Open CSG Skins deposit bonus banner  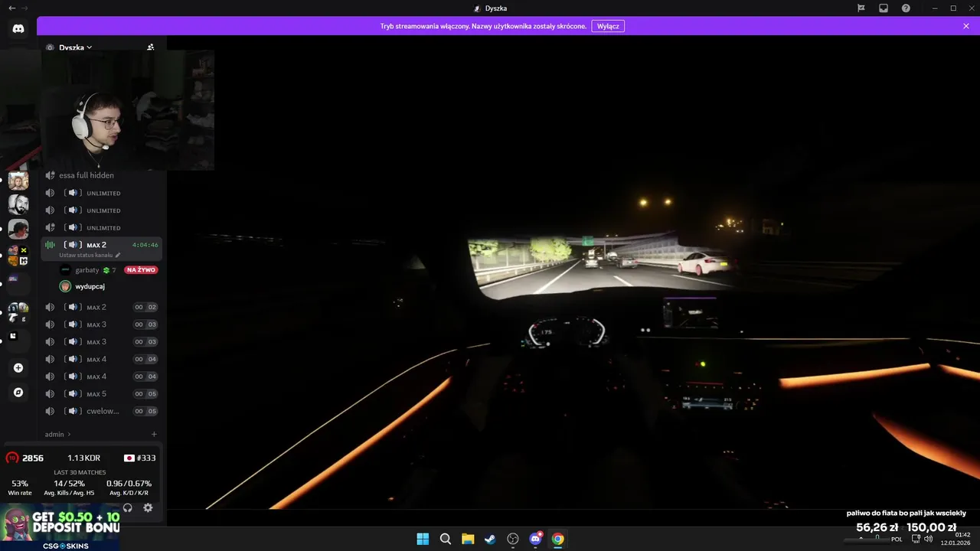60,527
